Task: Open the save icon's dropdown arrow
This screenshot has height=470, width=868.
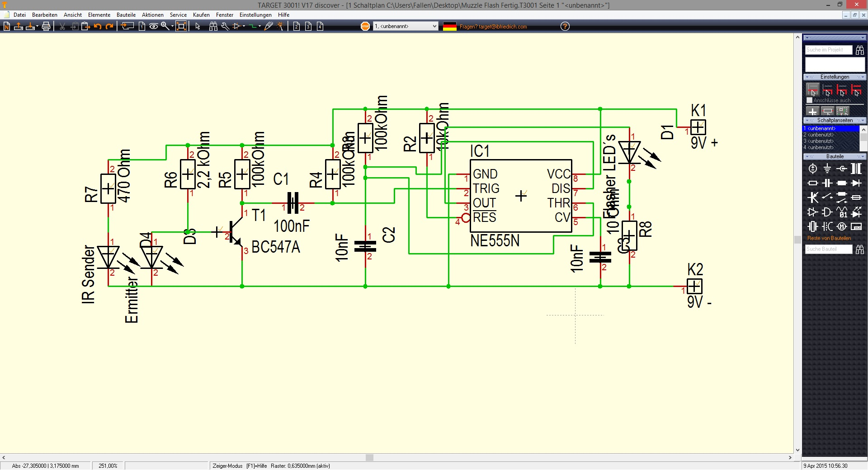Action: coord(37,27)
